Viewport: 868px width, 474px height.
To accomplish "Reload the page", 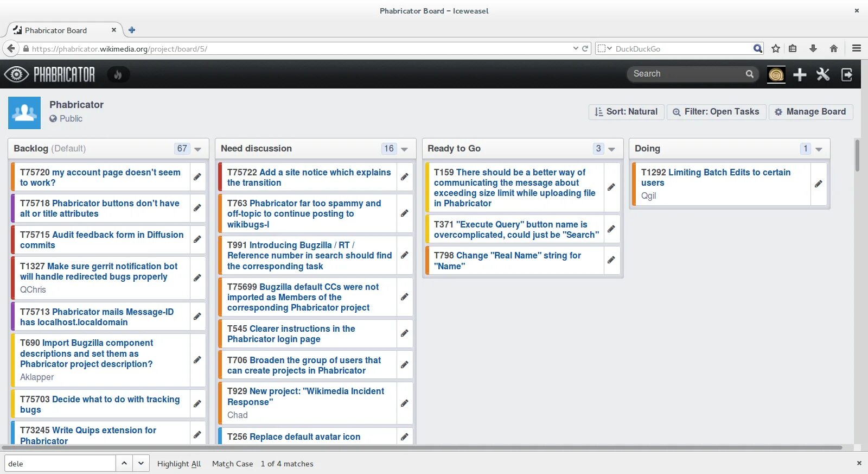I will (585, 48).
